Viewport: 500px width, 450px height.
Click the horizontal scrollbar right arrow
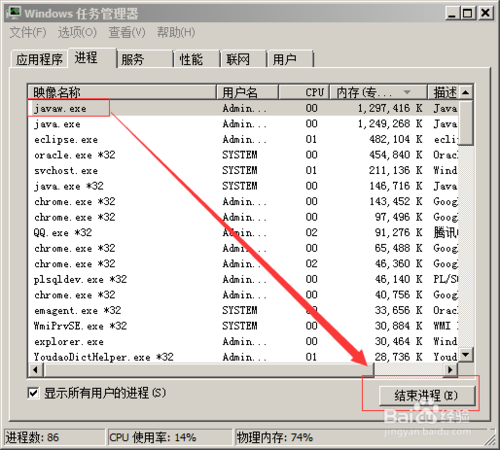coord(450,370)
